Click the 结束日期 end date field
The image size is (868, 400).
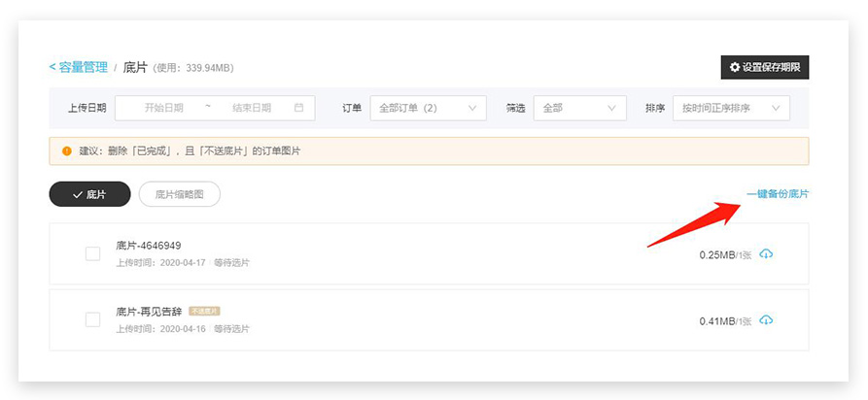pyautogui.click(x=251, y=108)
